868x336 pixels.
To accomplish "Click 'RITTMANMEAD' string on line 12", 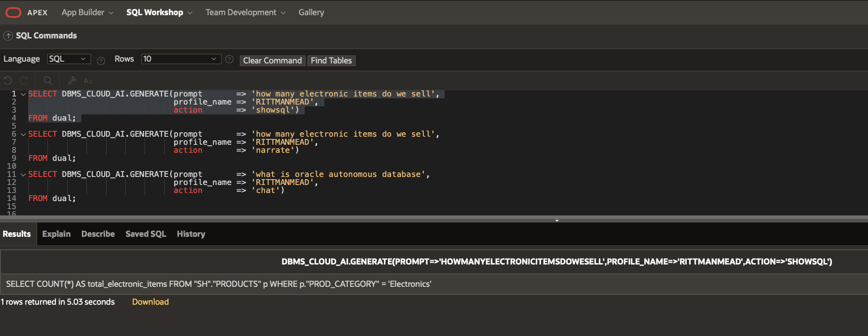I will pyautogui.click(x=283, y=182).
